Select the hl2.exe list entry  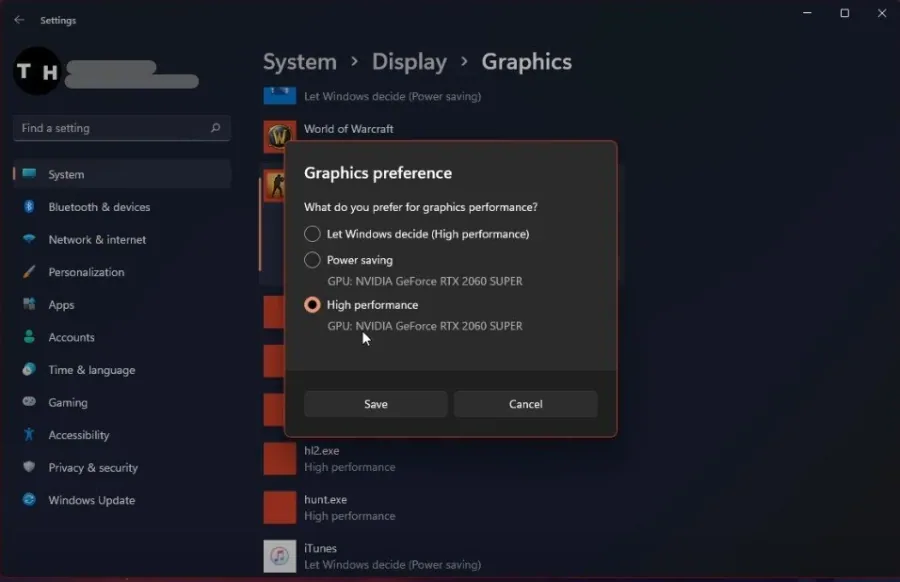pos(350,459)
